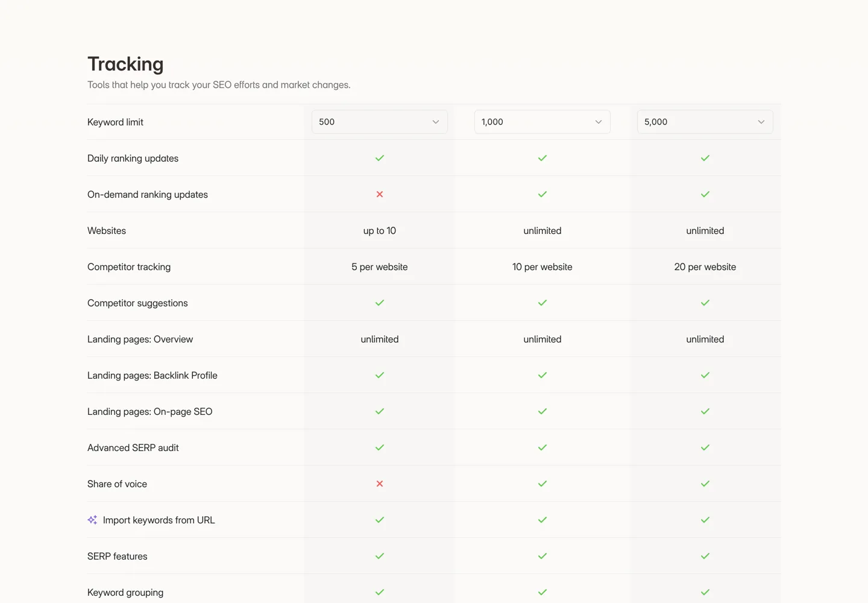
Task: Click the '5 per website' cell
Action: (380, 267)
